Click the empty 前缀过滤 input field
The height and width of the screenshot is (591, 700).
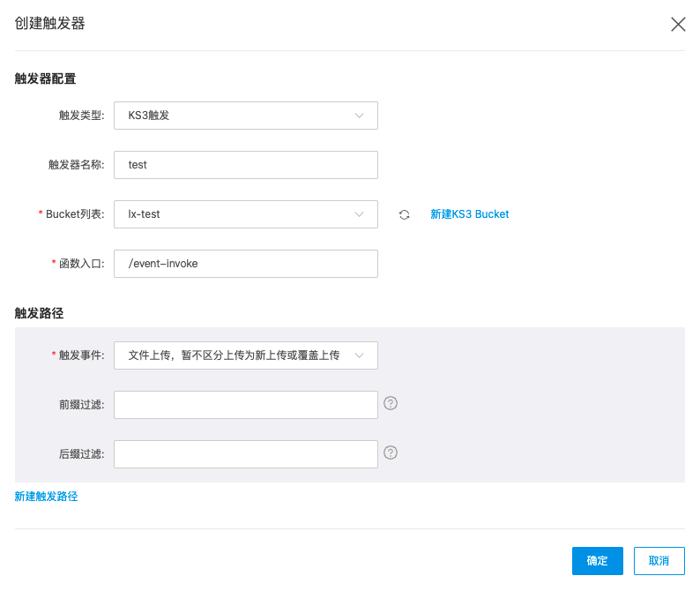(x=246, y=405)
